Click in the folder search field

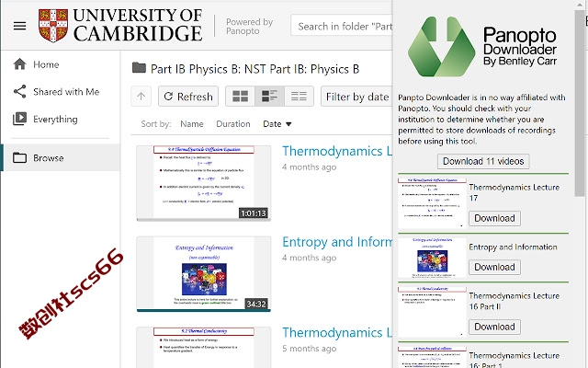[342, 26]
